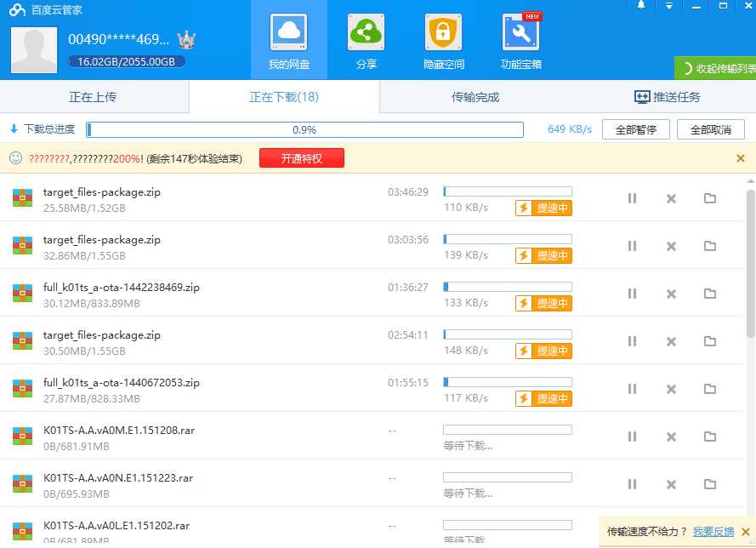Click file icon of K01TS-A.A.vA0N.E1.151223.rar
Viewport: 756px width, 548px height.
[22, 484]
